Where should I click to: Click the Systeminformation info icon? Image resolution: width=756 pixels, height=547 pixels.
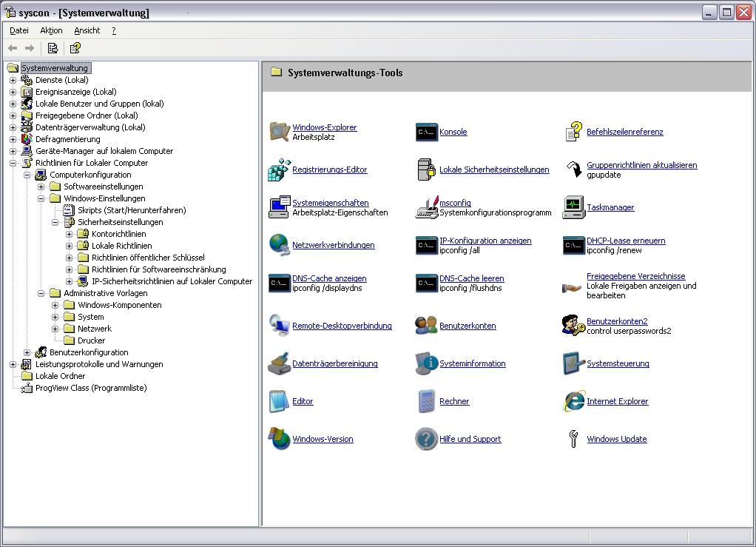pos(426,363)
